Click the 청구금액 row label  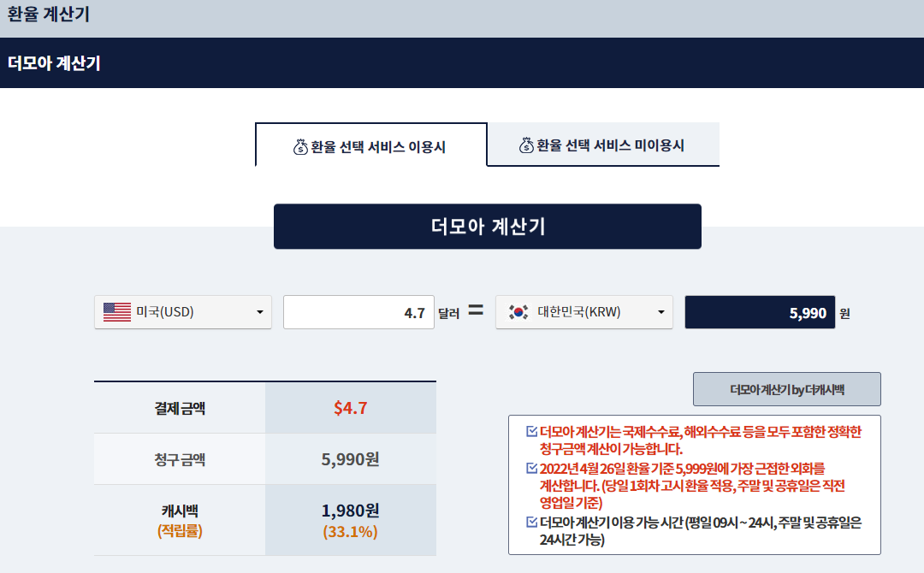click(x=180, y=459)
